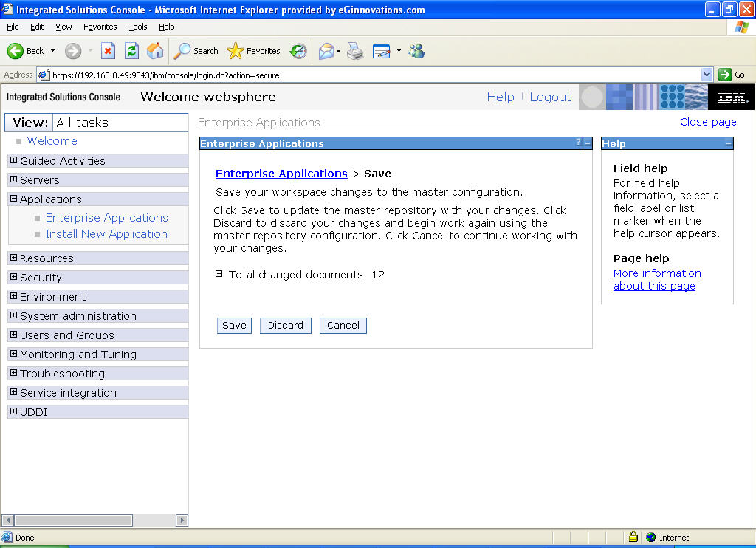The height and width of the screenshot is (548, 756).
Task: Click the Internet zone globe icon
Action: click(x=651, y=537)
